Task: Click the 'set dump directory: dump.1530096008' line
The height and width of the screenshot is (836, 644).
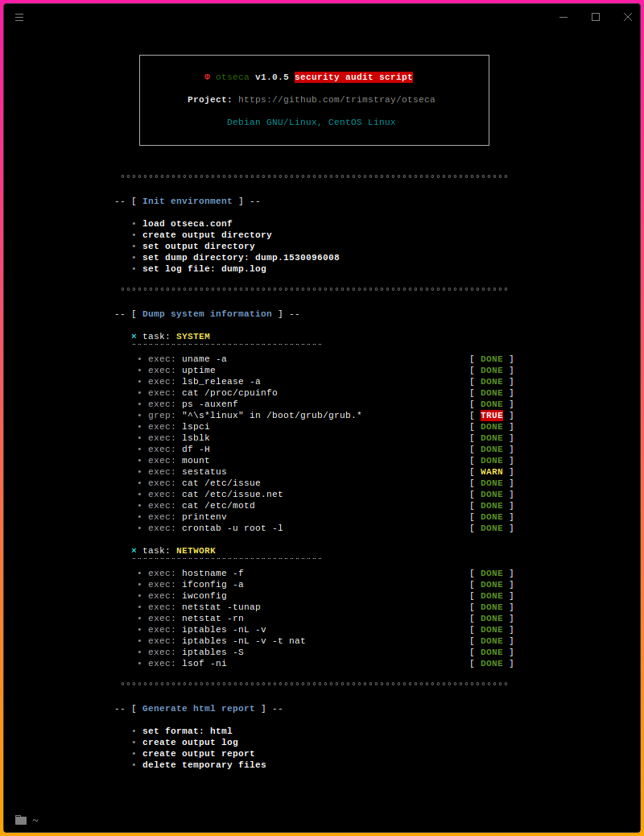Action: pyautogui.click(x=241, y=258)
